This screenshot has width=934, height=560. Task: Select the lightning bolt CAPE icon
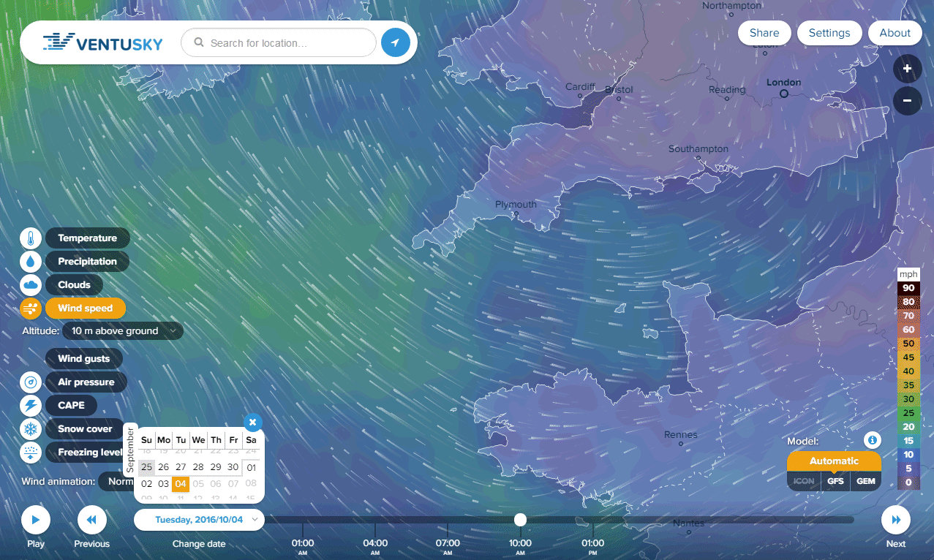31,406
